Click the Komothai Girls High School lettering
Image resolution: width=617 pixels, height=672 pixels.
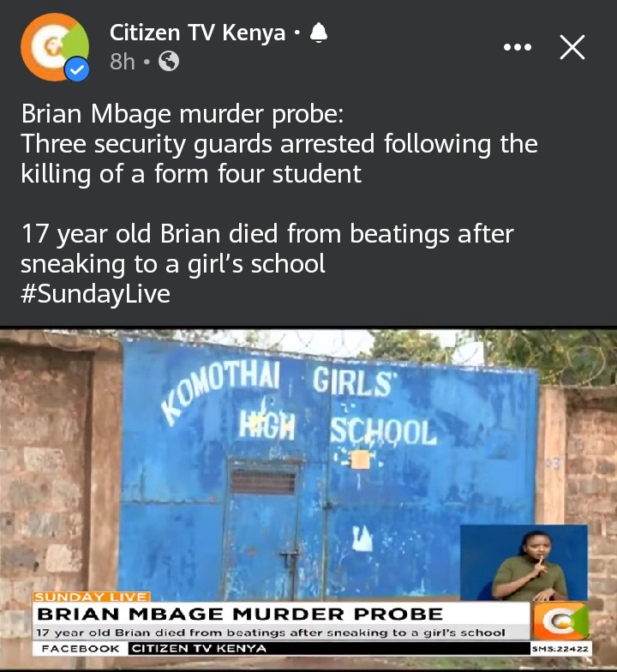300,402
